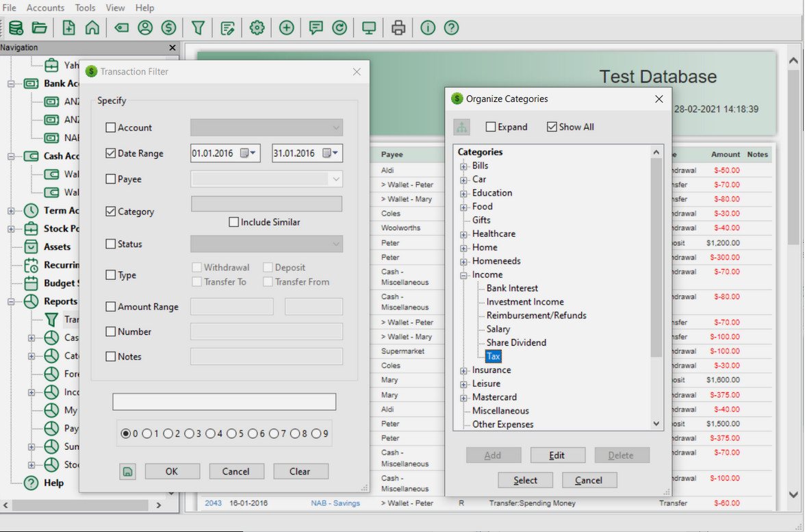805x532 pixels.
Task: Open the Help menu
Action: [x=145, y=8]
